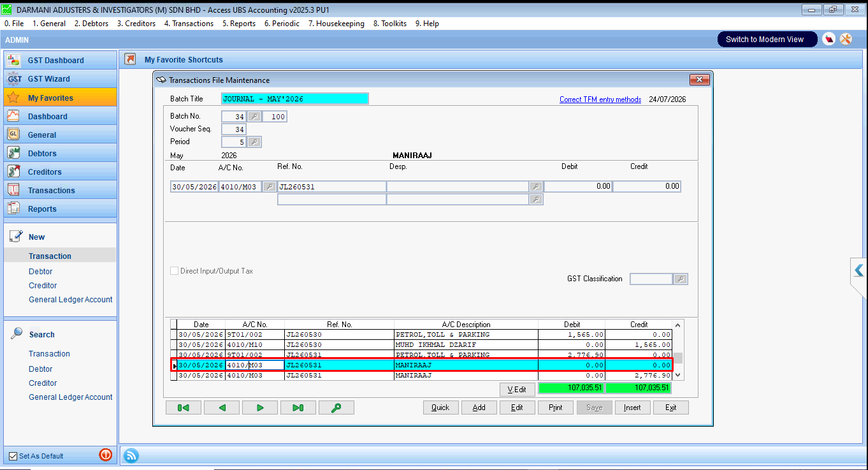Toggle the Set As Default checkbox
This screenshot has width=868, height=470.
click(x=13, y=456)
